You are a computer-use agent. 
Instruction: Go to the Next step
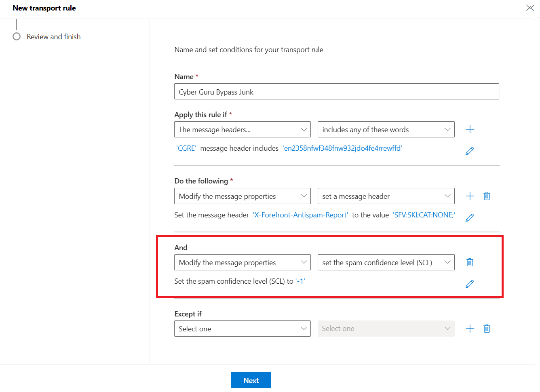coord(251,380)
